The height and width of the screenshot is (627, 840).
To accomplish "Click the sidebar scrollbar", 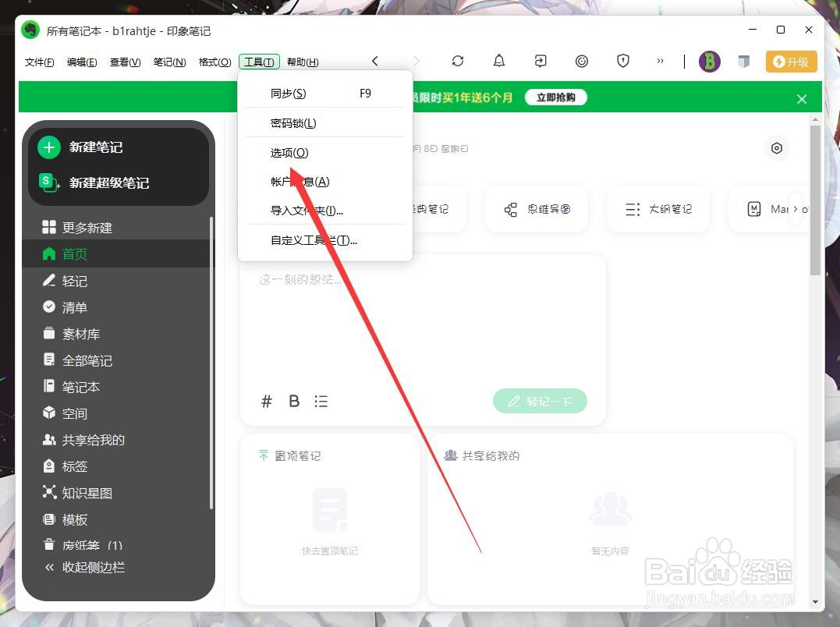I will tap(211, 363).
